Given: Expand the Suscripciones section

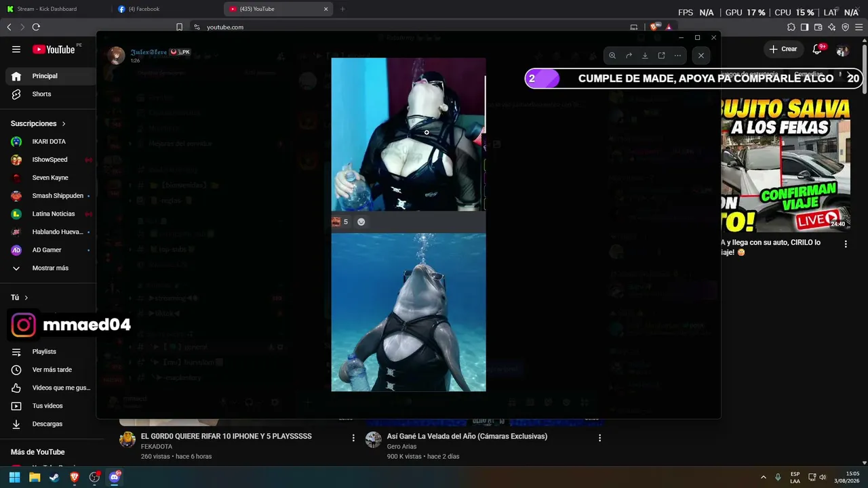Looking at the screenshot, I should click(x=38, y=124).
